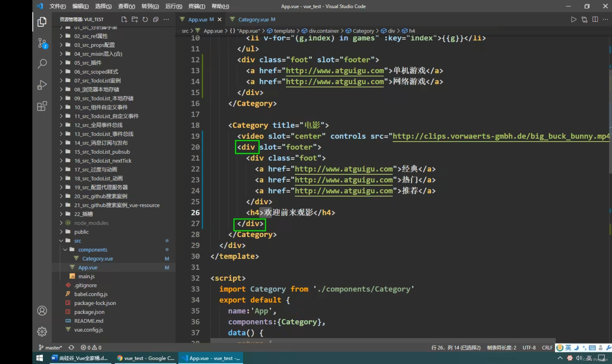Show hidden tray icons arrow
Viewport: 612px width, 364px height.
(560, 358)
